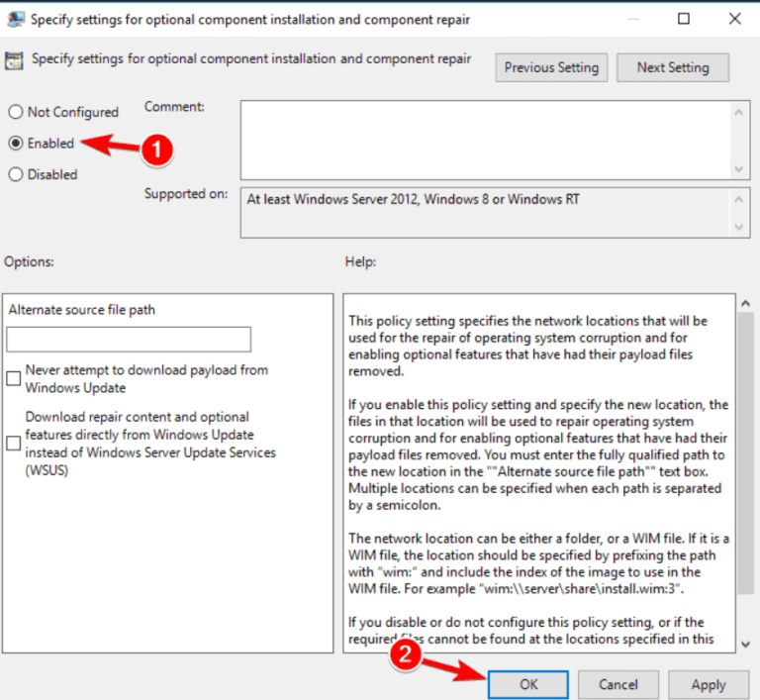The image size is (760, 700).
Task: Click the Comment box scroll up arrow
Action: click(739, 112)
